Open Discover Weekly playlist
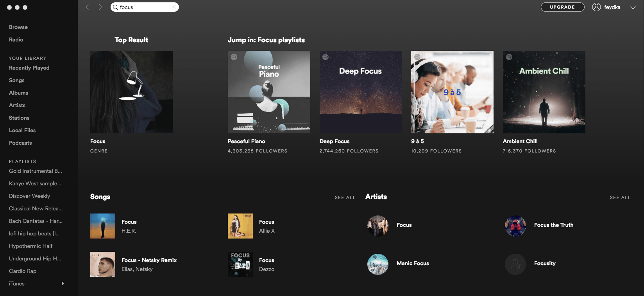 29,196
